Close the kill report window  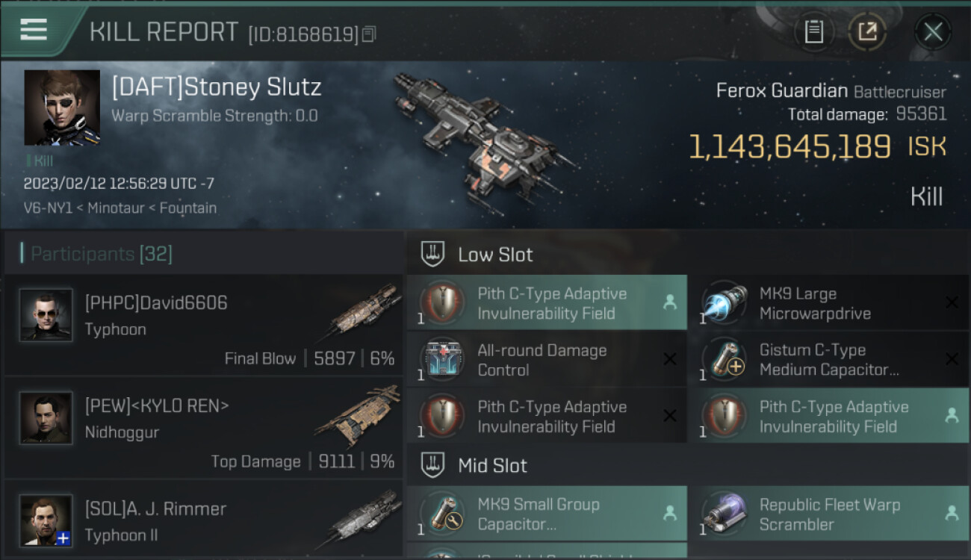933,32
